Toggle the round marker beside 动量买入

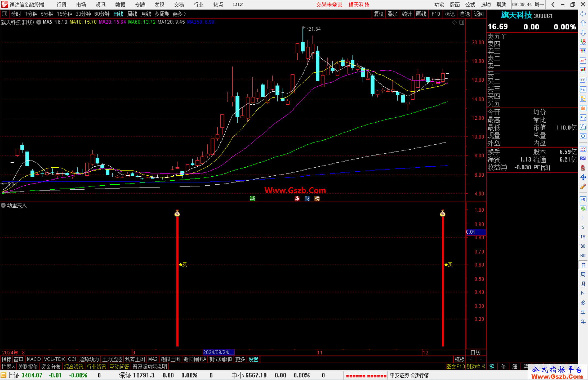pyautogui.click(x=3, y=205)
